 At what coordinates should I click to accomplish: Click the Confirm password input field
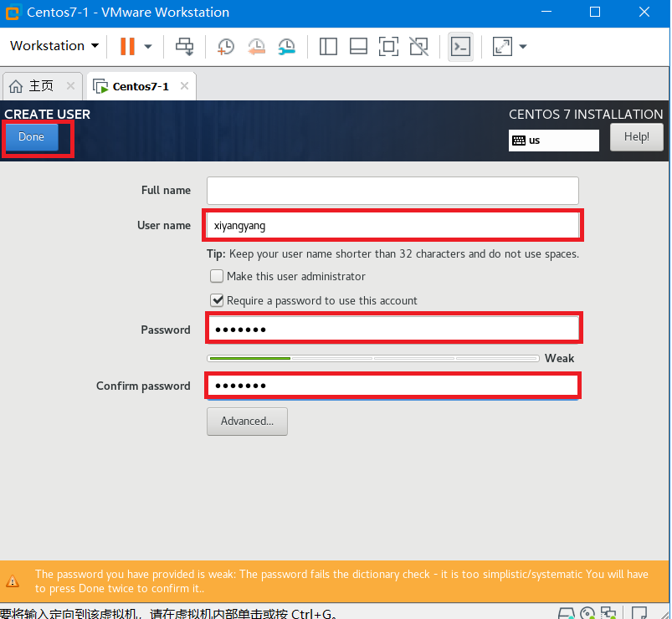click(x=393, y=386)
